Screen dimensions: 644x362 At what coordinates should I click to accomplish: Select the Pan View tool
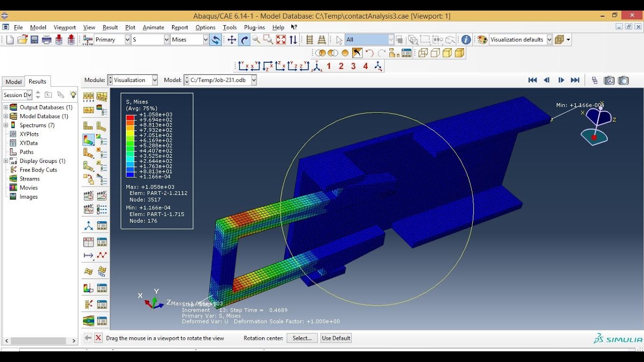pos(232,40)
